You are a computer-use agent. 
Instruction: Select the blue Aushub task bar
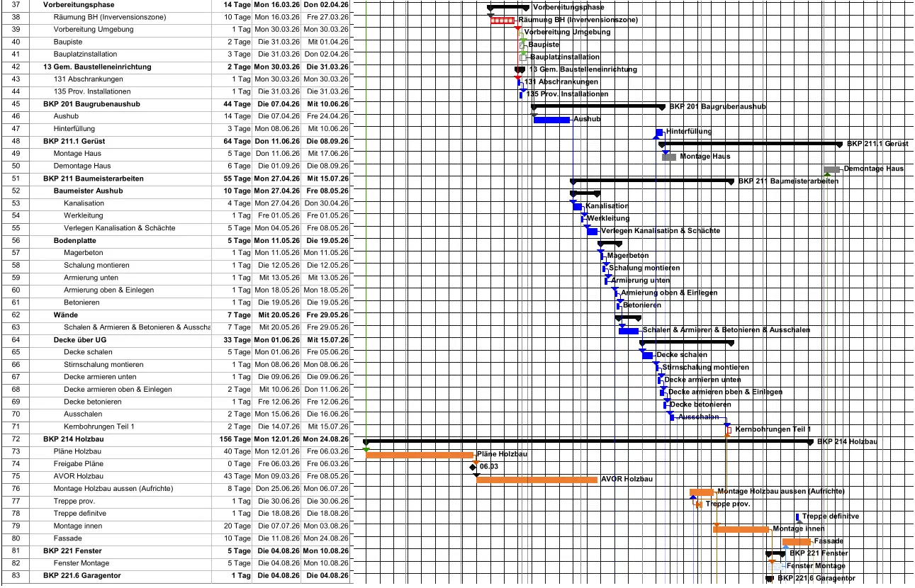pyautogui.click(x=551, y=120)
